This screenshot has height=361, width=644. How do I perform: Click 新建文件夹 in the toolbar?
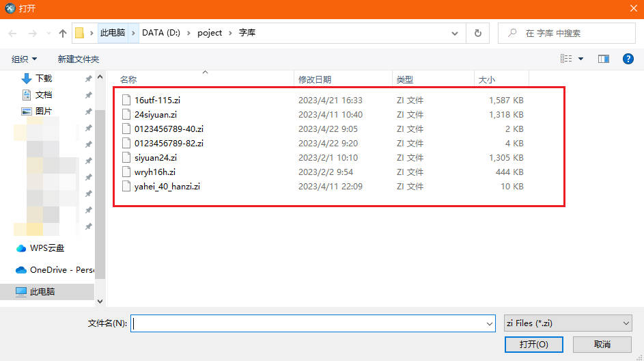(x=79, y=59)
